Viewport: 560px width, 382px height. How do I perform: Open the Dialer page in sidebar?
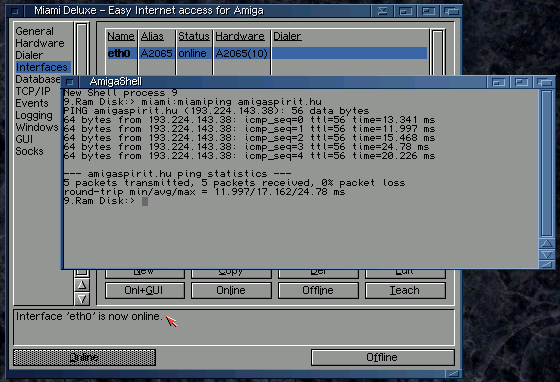click(29, 55)
